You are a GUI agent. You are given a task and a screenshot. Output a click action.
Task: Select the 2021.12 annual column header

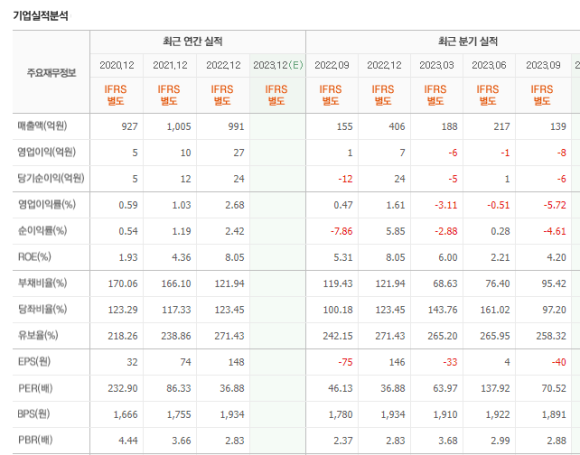170,65
